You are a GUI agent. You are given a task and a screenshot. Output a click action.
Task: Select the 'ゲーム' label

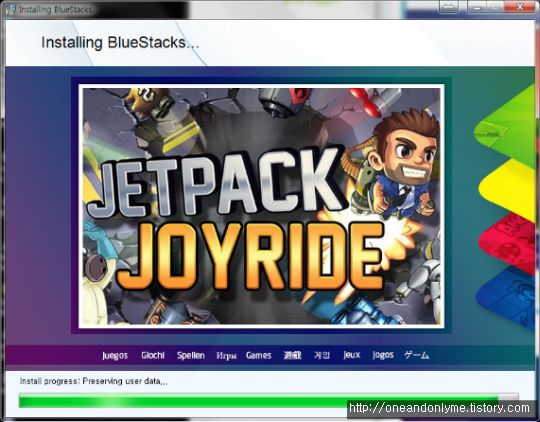[x=417, y=355]
